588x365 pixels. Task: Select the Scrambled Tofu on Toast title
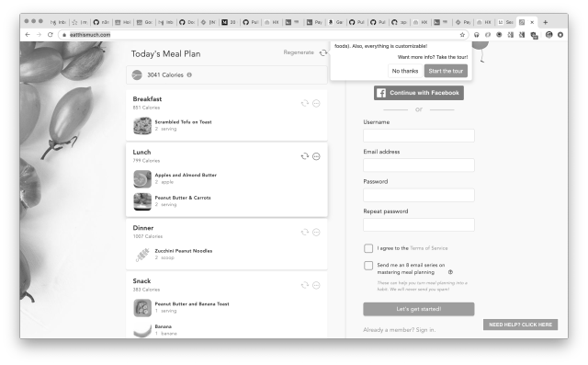[183, 122]
